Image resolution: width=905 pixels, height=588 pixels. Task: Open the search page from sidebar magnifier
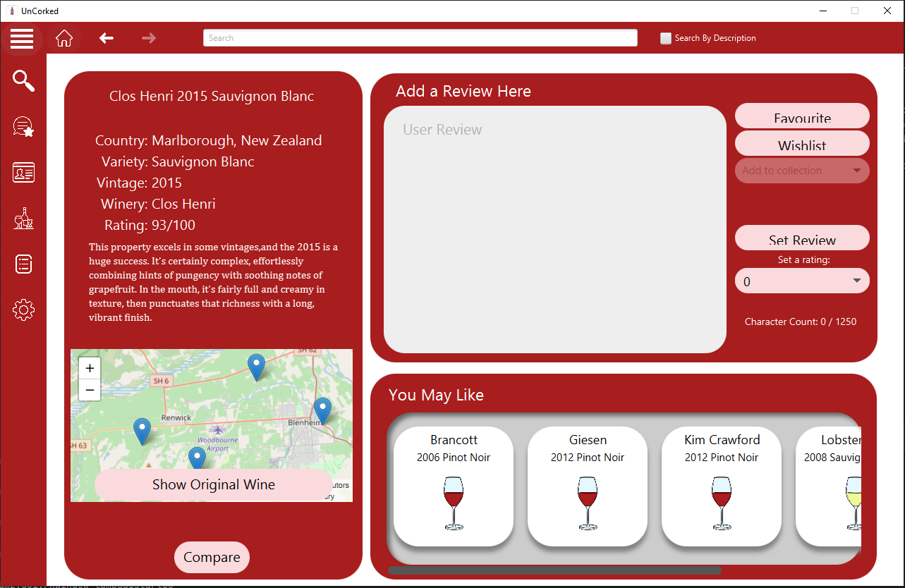(23, 81)
